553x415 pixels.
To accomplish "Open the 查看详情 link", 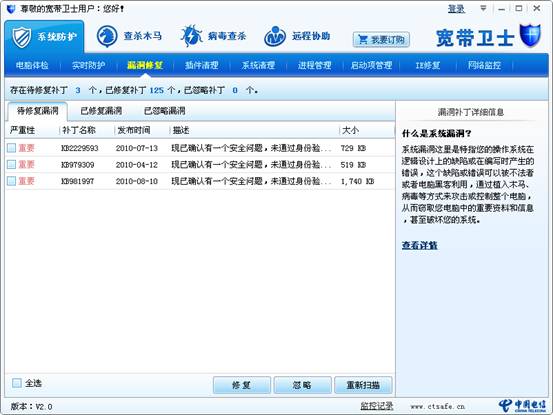I will (x=420, y=245).
